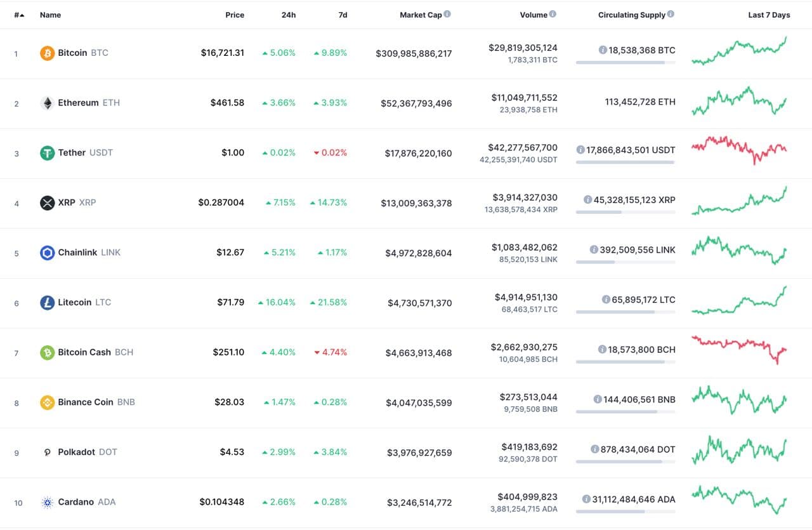The height and width of the screenshot is (530, 812).
Task: Open the Ethereum ETH coin page
Action: point(89,103)
